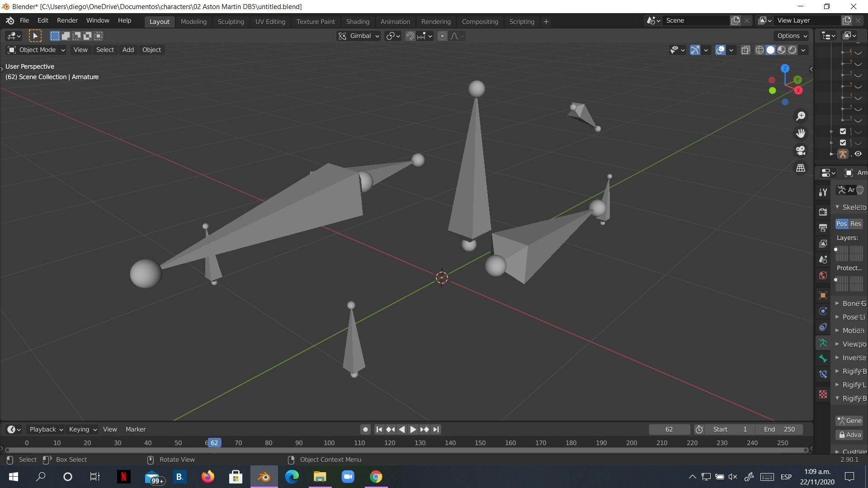Toggle X-ray display mode
868x488 pixels.
point(745,50)
